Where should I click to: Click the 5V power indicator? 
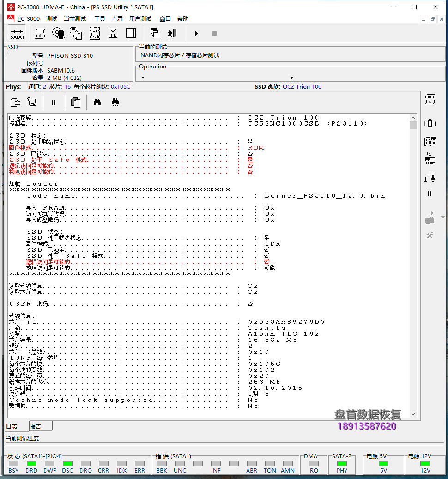pos(383,463)
